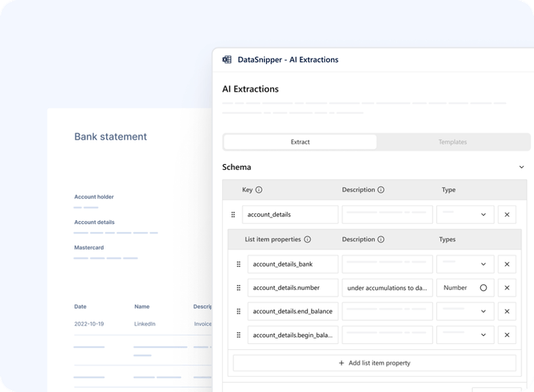The image size is (534, 392).
Task: Click drag handle beside account_details.end_balance
Action: pyautogui.click(x=239, y=312)
